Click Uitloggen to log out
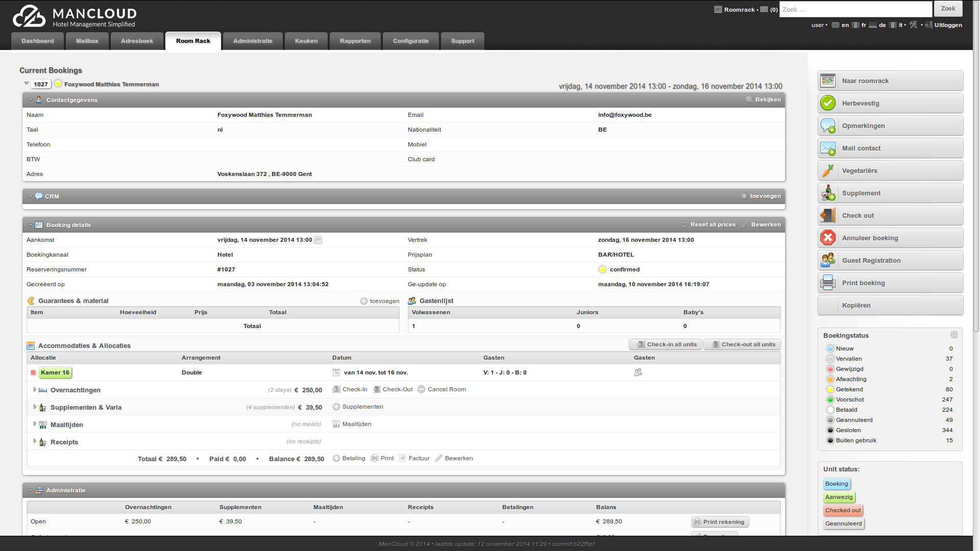 point(944,24)
